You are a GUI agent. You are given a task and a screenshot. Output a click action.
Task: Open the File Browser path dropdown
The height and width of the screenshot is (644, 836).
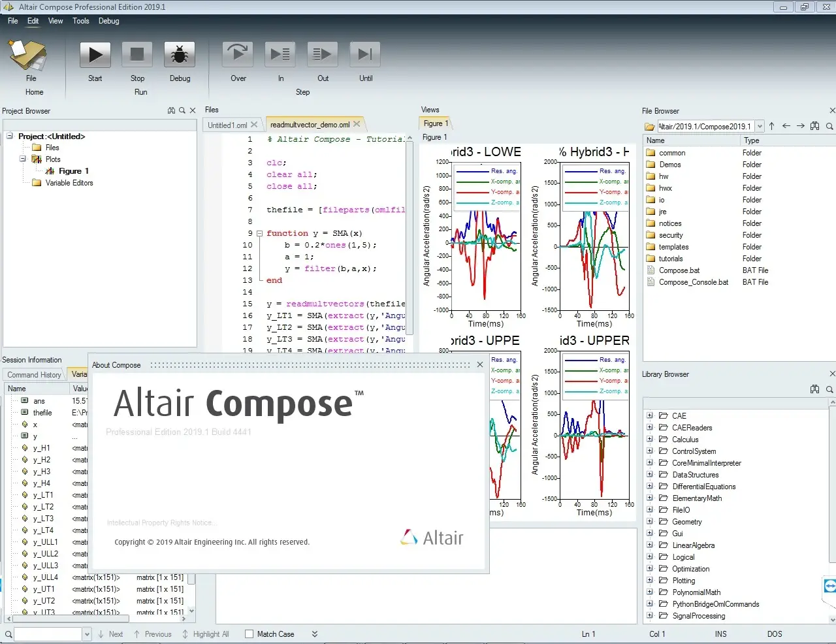[760, 127]
